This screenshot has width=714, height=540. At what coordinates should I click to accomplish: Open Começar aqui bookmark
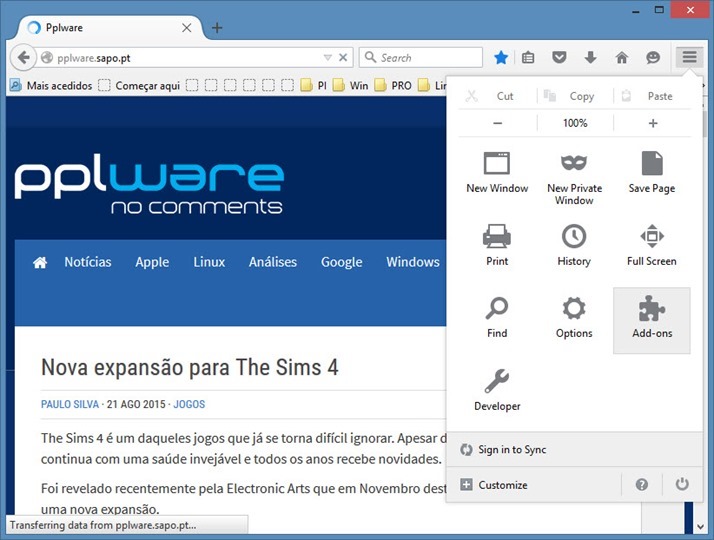pos(139,85)
